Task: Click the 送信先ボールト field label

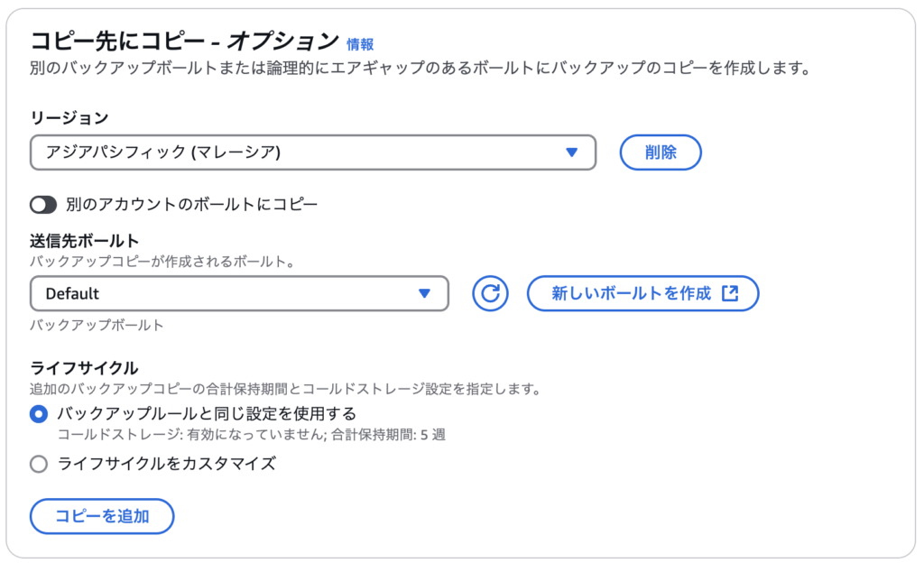Action: click(x=84, y=241)
